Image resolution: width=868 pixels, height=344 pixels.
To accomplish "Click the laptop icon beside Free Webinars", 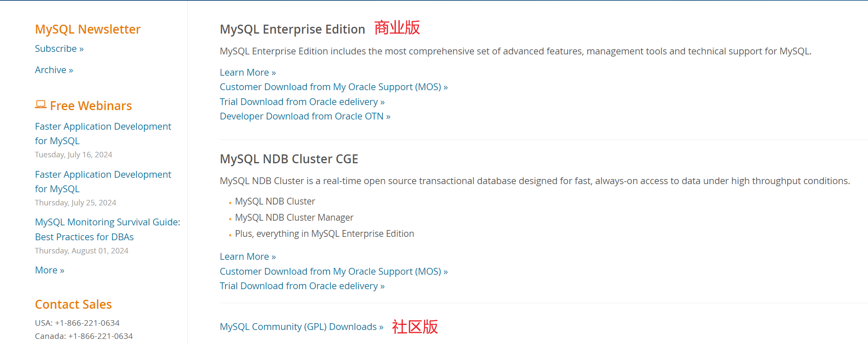I will 40,105.
